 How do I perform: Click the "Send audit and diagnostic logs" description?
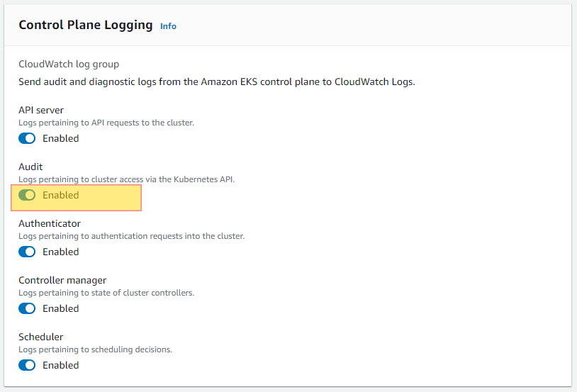click(x=217, y=82)
